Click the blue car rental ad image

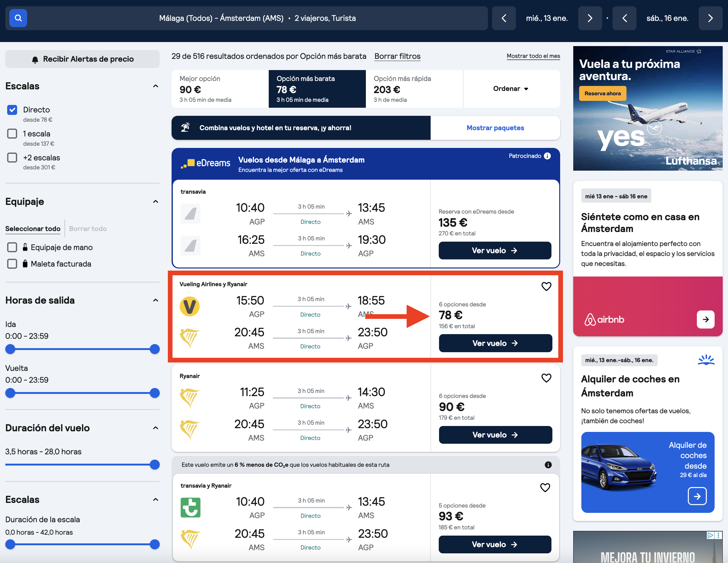[647, 472]
